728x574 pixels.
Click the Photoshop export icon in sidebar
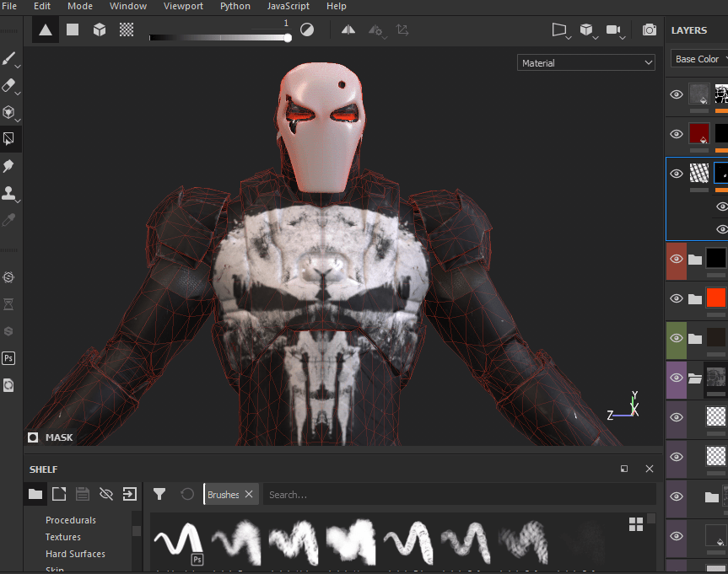[9, 357]
